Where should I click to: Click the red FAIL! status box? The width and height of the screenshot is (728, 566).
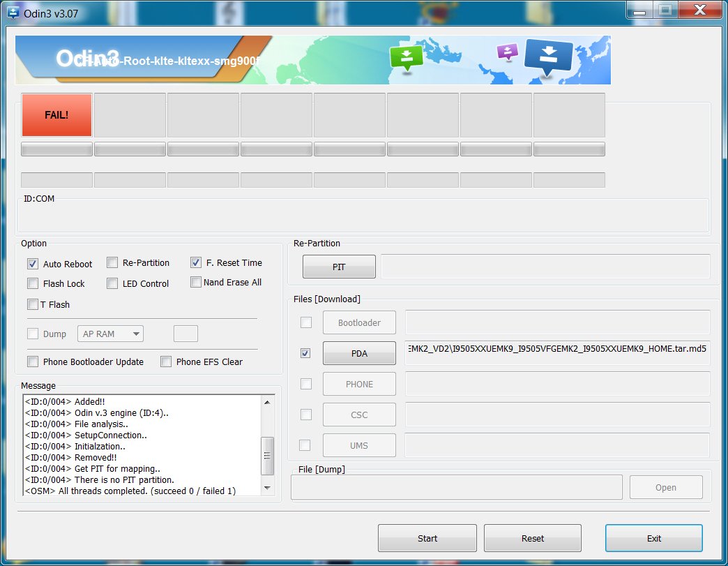[56, 115]
